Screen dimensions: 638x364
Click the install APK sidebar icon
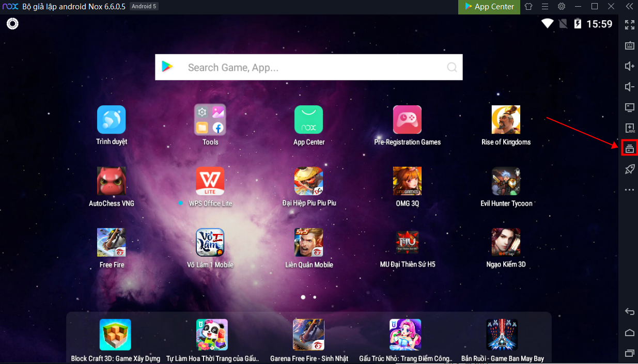[x=629, y=128]
